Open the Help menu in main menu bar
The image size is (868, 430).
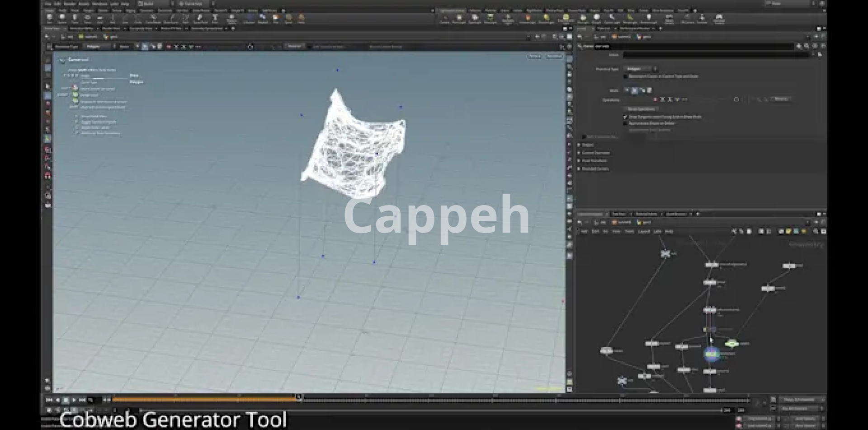pyautogui.click(x=125, y=4)
